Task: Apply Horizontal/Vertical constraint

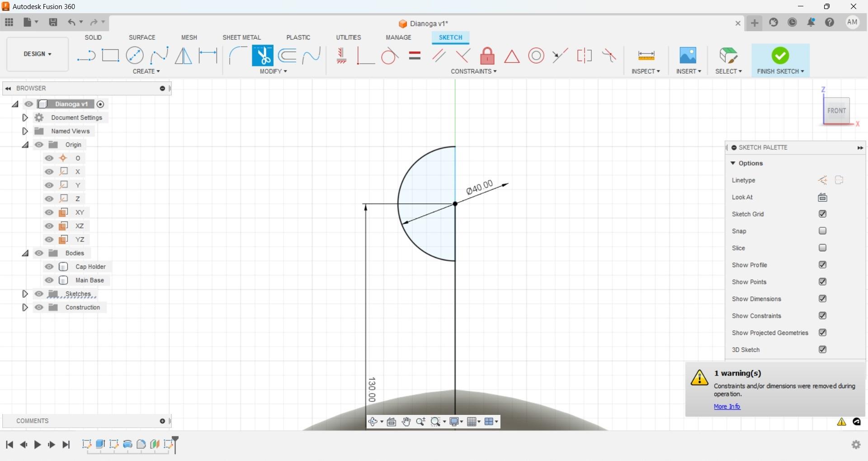Action: pyautogui.click(x=341, y=56)
